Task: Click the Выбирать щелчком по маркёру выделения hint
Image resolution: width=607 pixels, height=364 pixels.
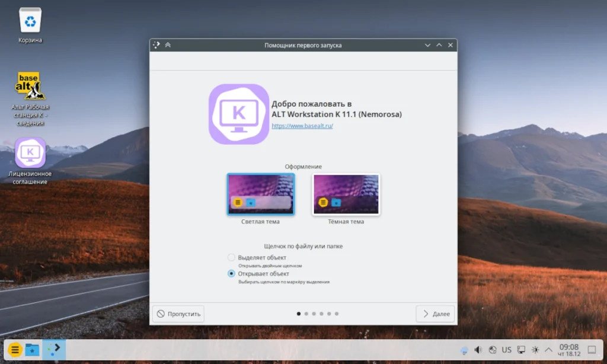Action: click(284, 282)
